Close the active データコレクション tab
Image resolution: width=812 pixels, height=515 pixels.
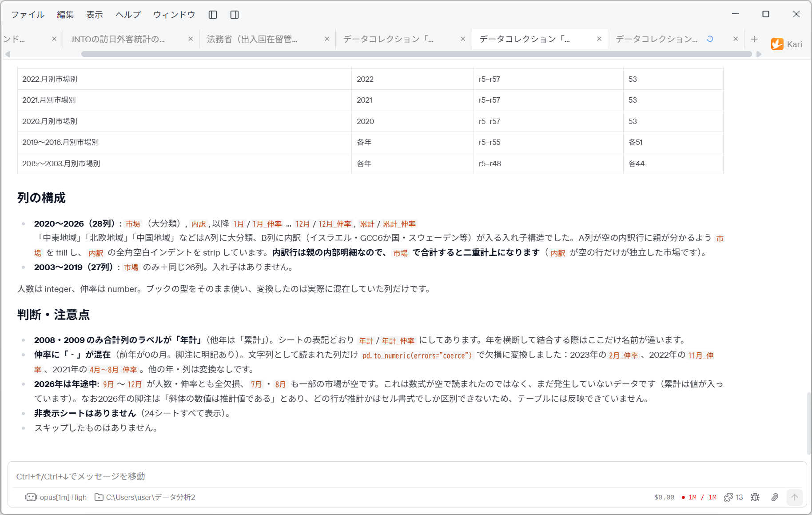pos(599,39)
